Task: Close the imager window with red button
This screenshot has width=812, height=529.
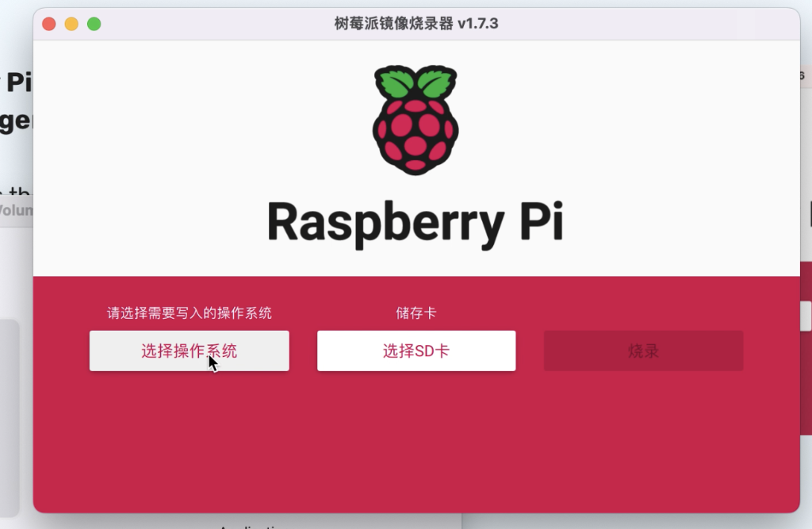Action: pos(49,24)
